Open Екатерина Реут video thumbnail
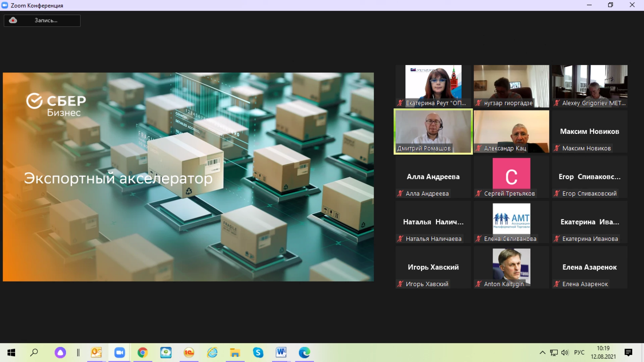The width and height of the screenshot is (644, 362). pyautogui.click(x=433, y=86)
